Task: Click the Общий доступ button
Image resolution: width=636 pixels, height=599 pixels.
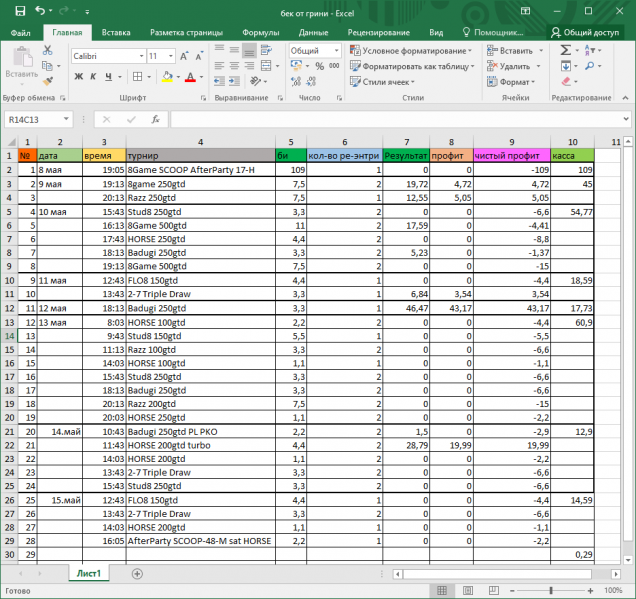Action: click(585, 32)
